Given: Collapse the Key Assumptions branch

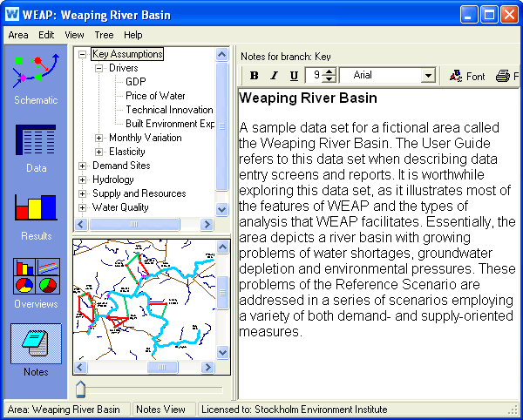Looking at the screenshot, I should (x=83, y=54).
